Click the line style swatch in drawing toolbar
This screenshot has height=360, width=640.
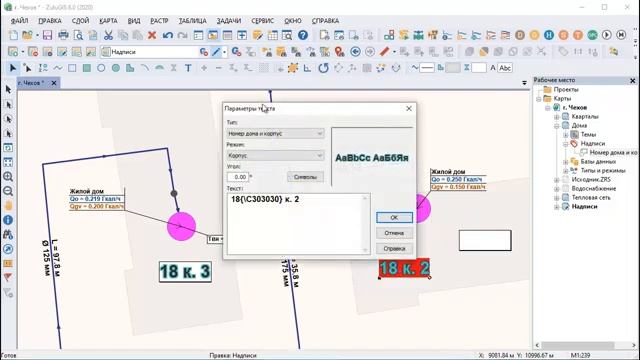tap(427, 68)
